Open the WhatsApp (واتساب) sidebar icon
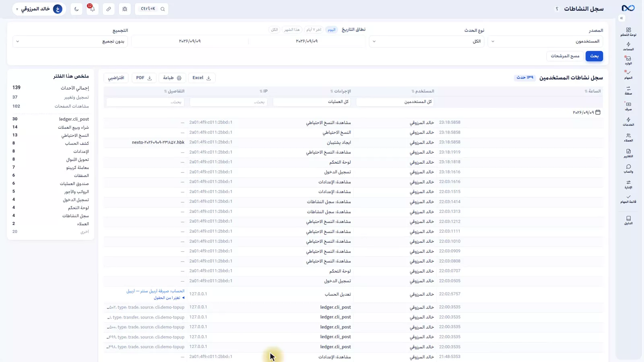 coord(628,169)
